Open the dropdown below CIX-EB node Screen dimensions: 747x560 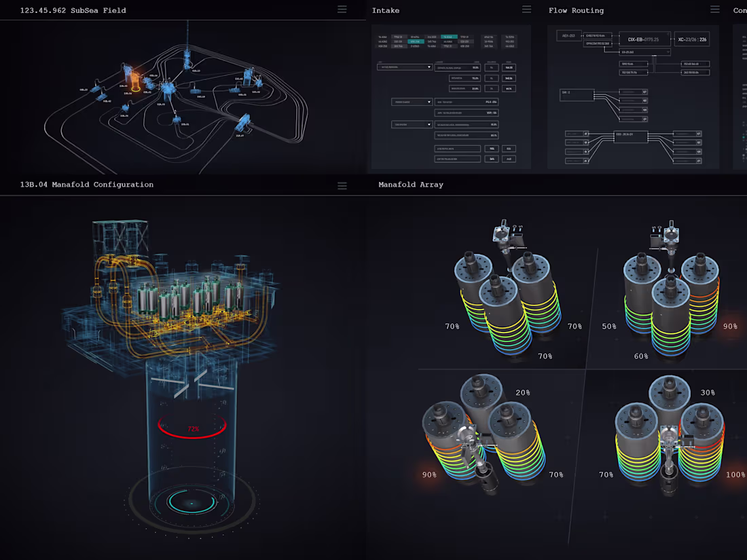(x=644, y=52)
